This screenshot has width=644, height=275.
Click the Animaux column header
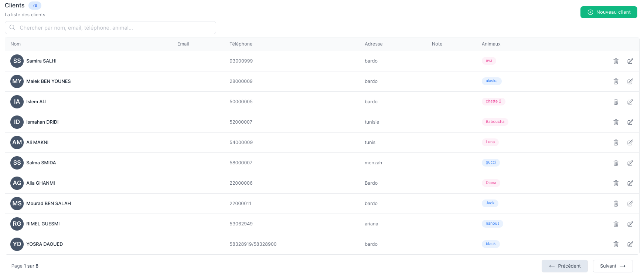491,44
